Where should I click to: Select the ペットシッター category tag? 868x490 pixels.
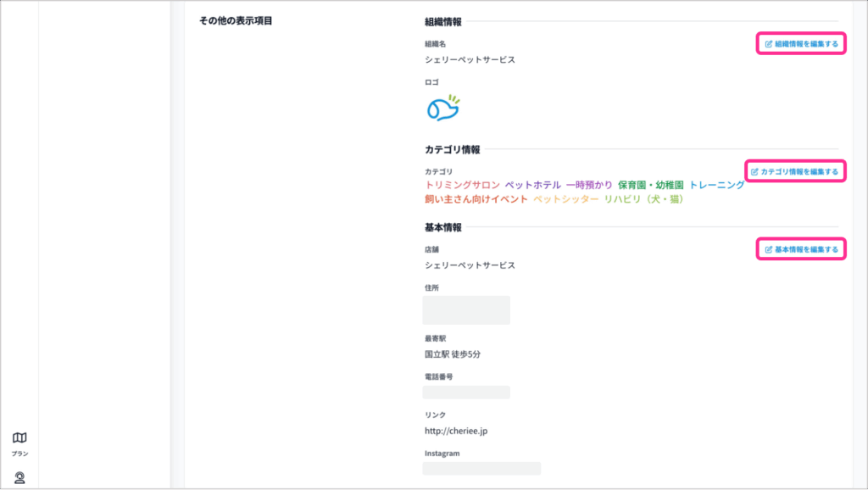click(565, 199)
